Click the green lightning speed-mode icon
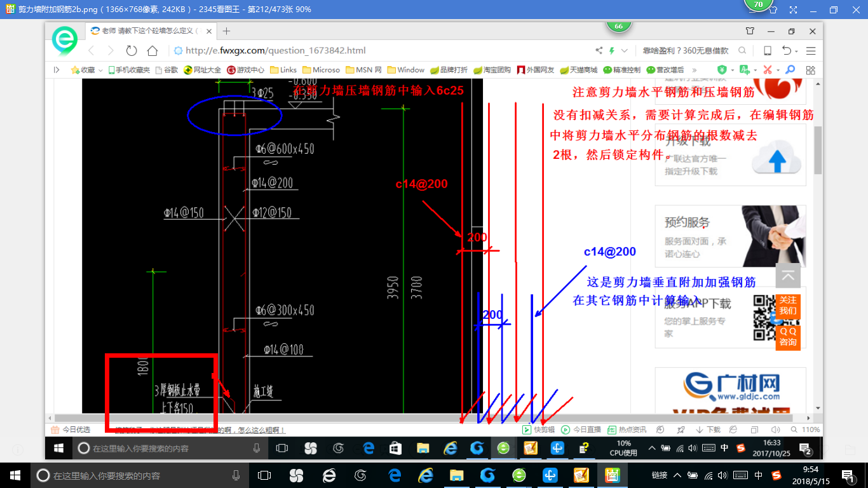The width and height of the screenshot is (868, 488). 612,51
